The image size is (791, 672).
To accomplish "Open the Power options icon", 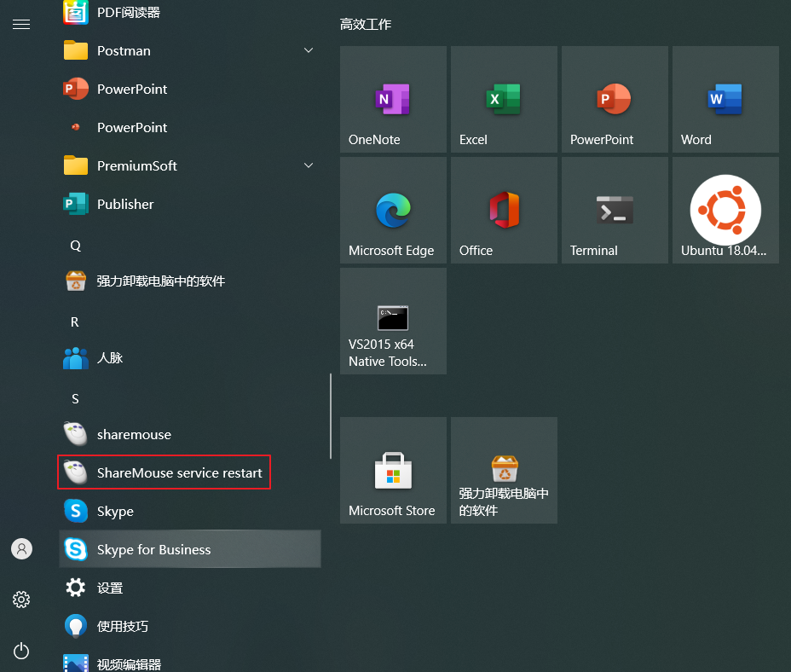I will tap(21, 651).
